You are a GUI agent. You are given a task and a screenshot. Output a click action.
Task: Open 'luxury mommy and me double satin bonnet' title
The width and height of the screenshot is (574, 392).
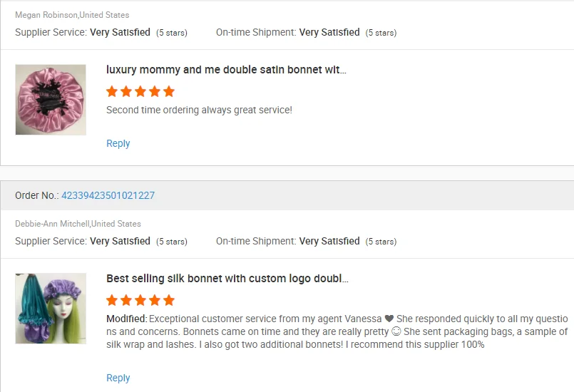pyautogui.click(x=226, y=70)
